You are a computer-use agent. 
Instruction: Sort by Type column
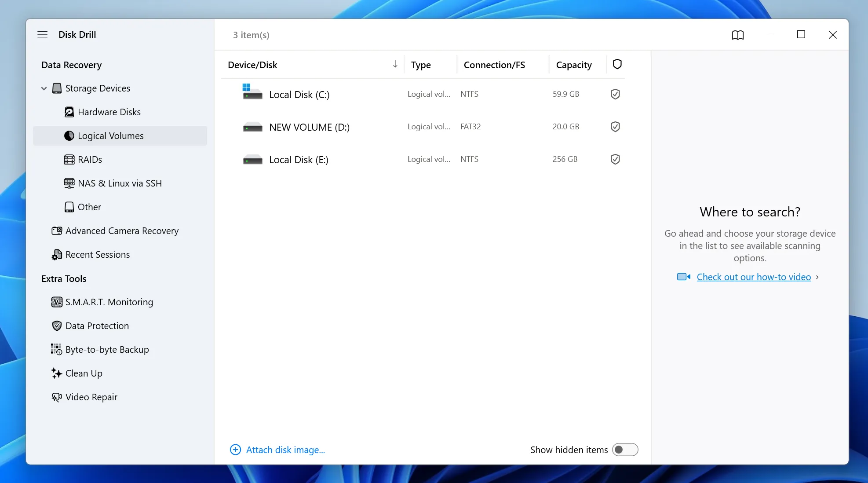point(421,65)
